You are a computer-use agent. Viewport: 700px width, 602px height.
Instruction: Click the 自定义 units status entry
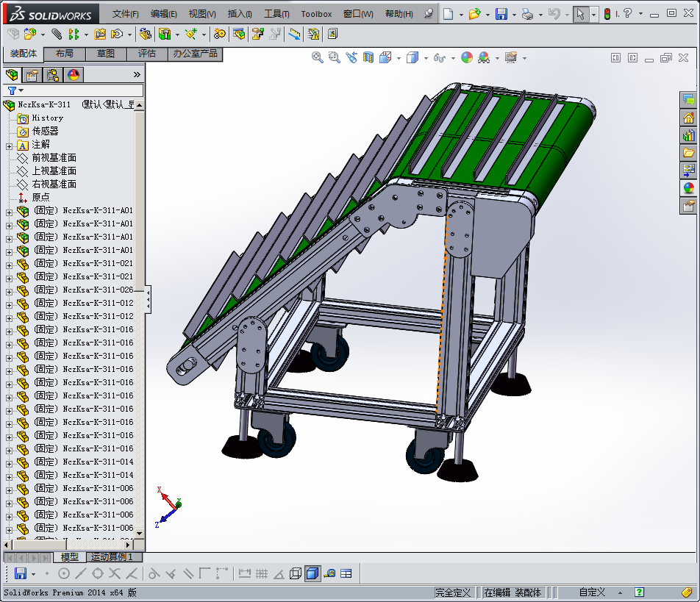(592, 592)
